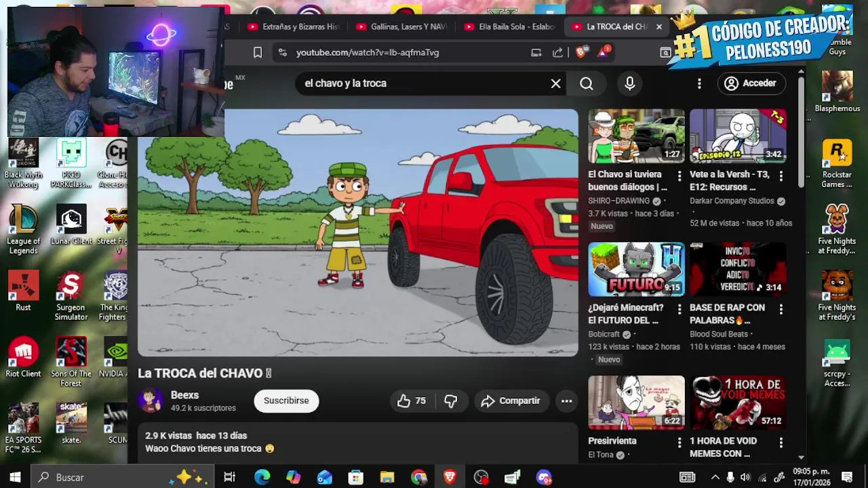Click the video player to pause

[x=358, y=232]
